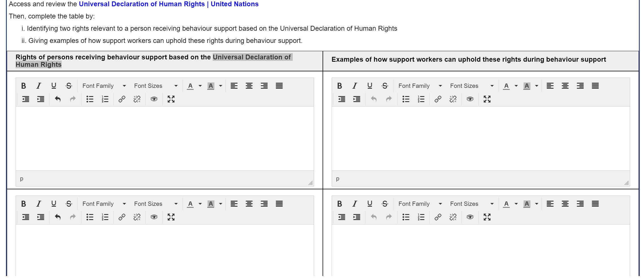Open the Font Sizes dropdown in the top-right editor
Image resolution: width=644 pixels, height=280 pixels.
pyautogui.click(x=471, y=86)
